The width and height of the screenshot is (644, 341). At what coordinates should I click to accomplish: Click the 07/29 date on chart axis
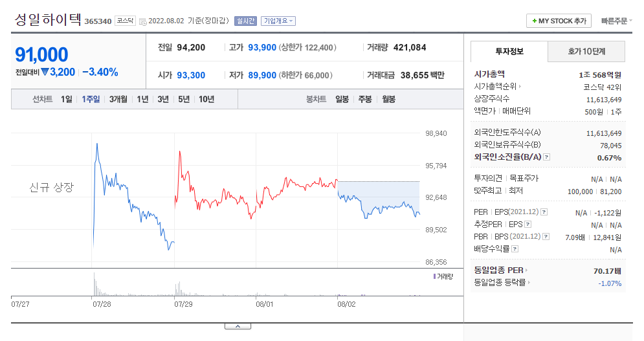point(183,304)
